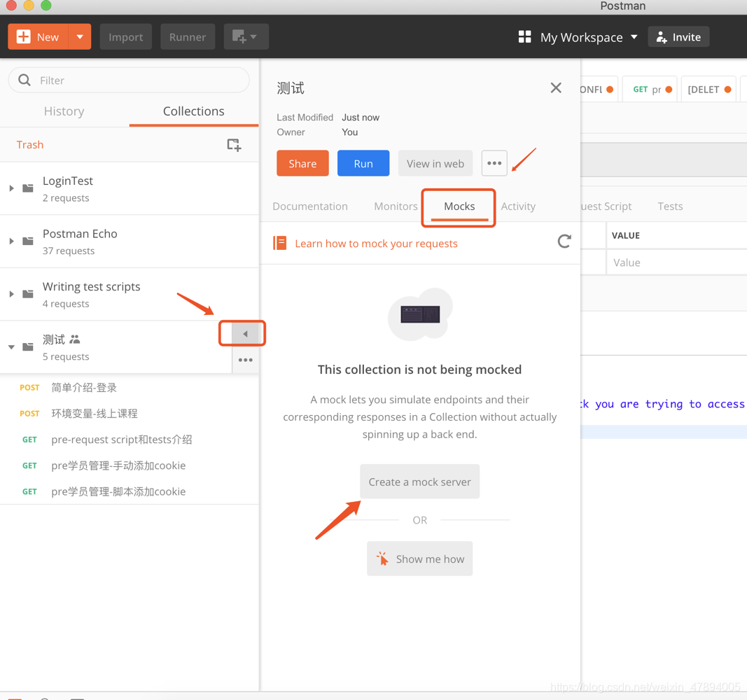Switch to the Collections tab
This screenshot has height=700, width=747.
193,111
